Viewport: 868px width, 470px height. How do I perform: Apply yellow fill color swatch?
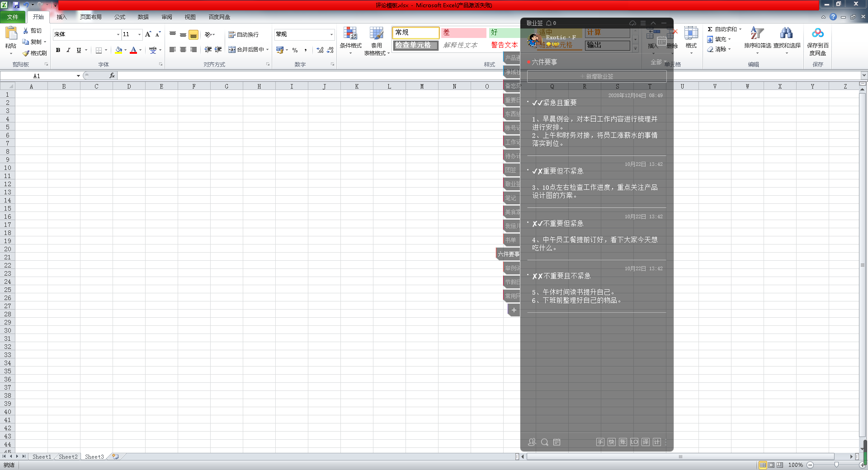[x=118, y=50]
